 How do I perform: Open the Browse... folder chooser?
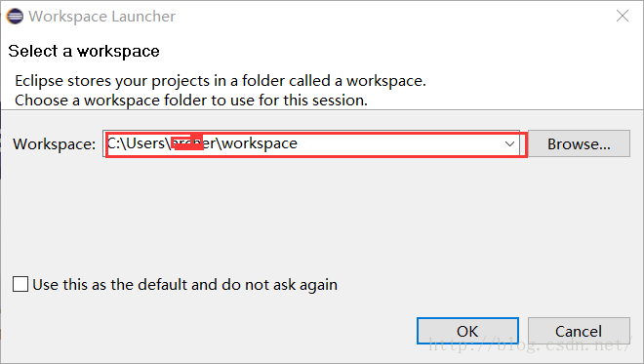(579, 143)
